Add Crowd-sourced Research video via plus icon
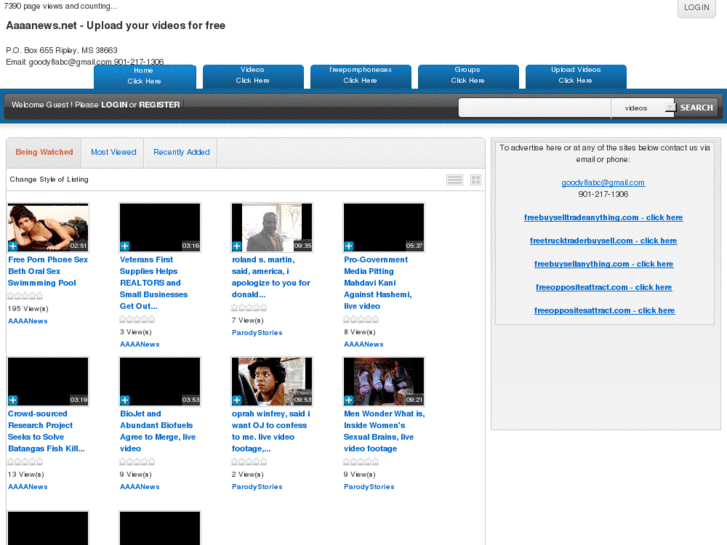This screenshot has height=545, width=727. 13,400
